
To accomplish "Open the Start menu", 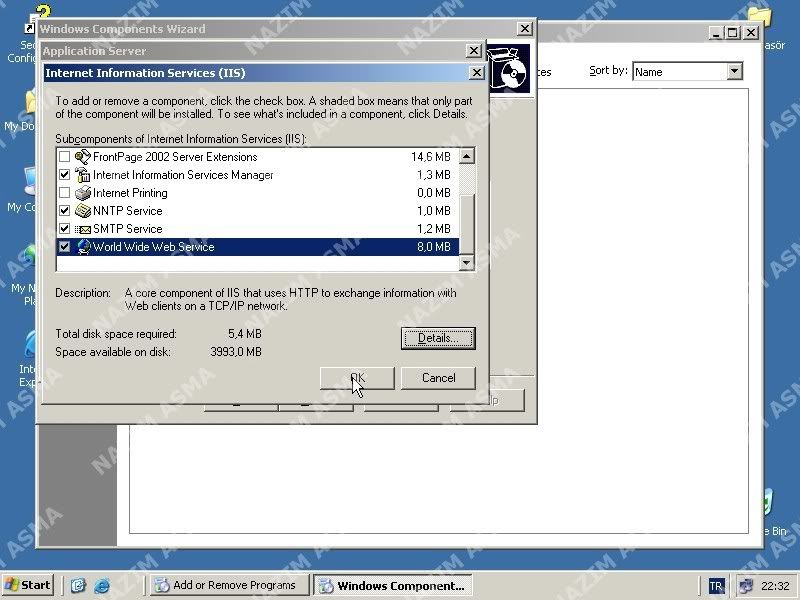I will [x=28, y=585].
